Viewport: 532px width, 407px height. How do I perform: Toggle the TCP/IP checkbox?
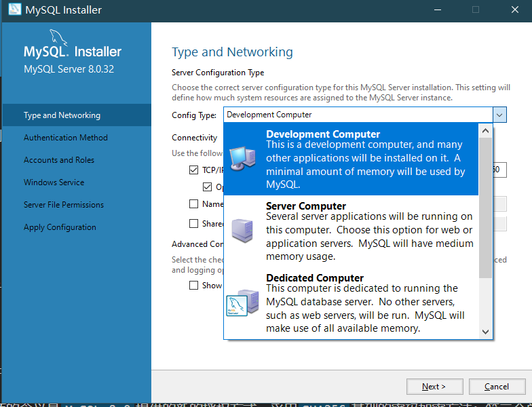(x=194, y=170)
